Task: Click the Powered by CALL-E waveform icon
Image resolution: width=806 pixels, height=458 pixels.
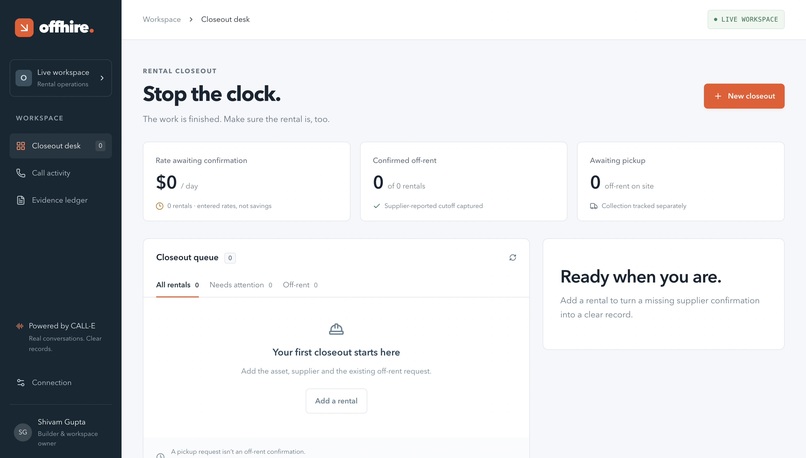Action: [20, 326]
